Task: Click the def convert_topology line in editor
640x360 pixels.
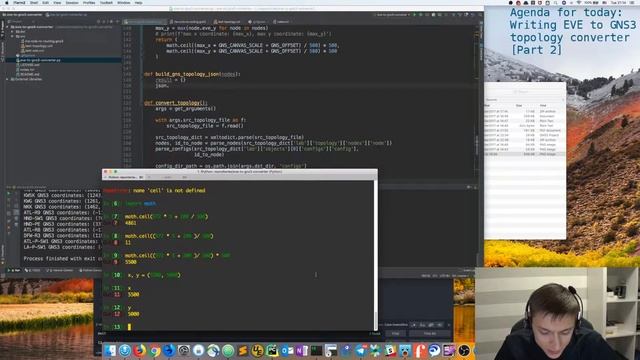Action: point(176,103)
